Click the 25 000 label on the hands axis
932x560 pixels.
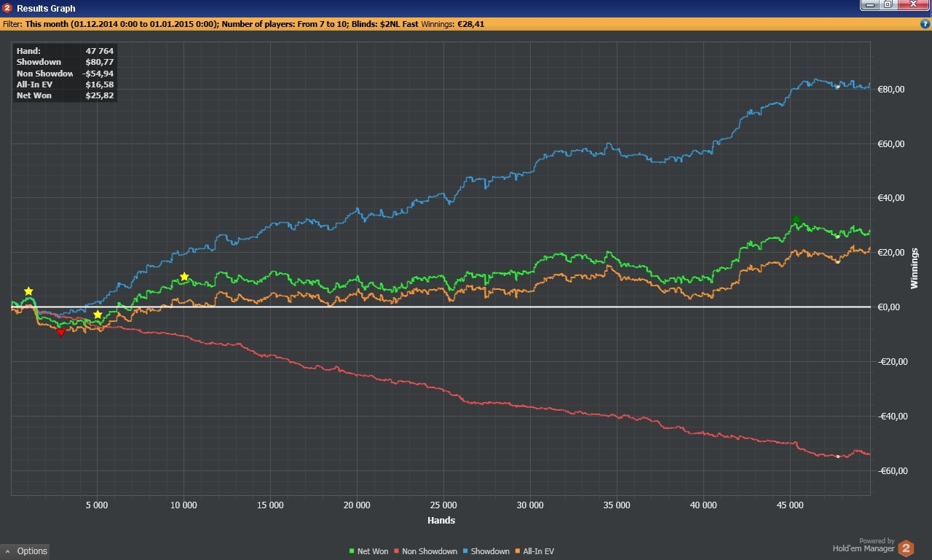443,505
